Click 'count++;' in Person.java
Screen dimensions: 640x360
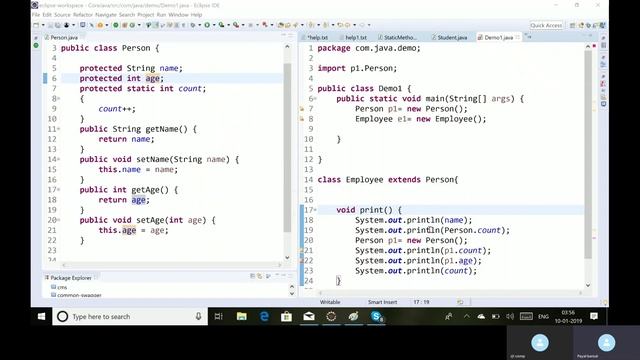coord(117,109)
